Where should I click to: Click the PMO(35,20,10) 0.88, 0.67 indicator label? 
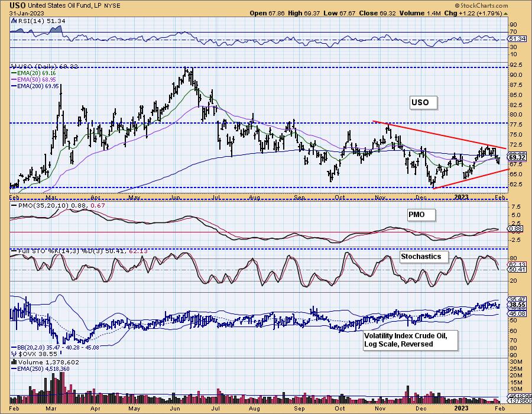pos(58,206)
